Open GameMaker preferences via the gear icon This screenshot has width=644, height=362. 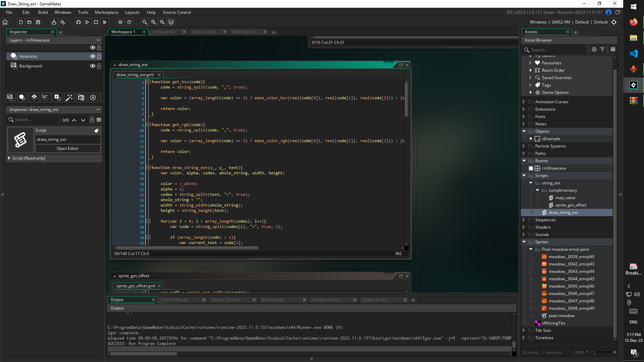point(120,22)
